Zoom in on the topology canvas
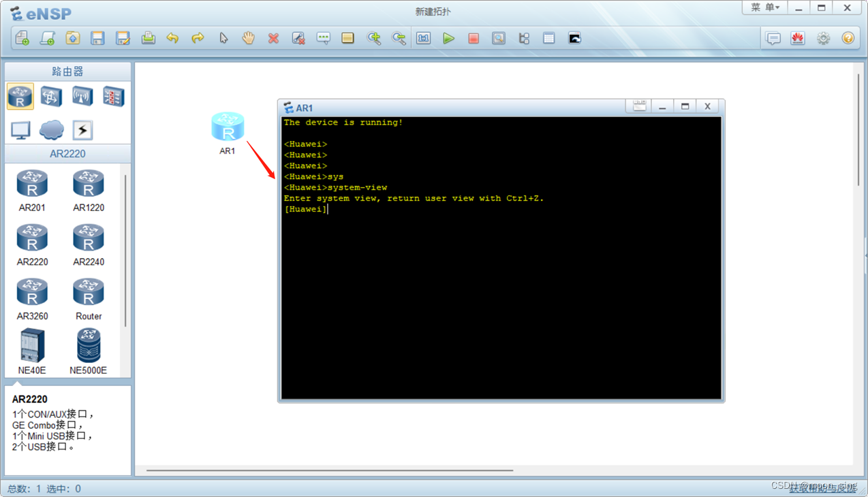The width and height of the screenshot is (868, 497). [x=374, y=38]
